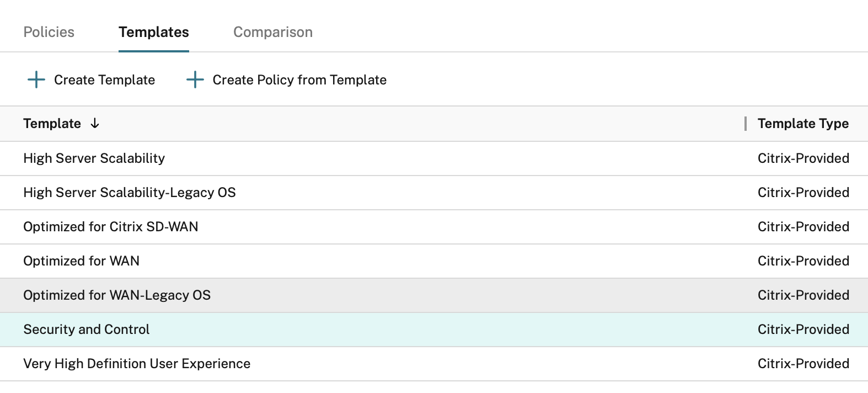
Task: Select High Server Scalability-Legacy OS row
Action: pos(129,193)
